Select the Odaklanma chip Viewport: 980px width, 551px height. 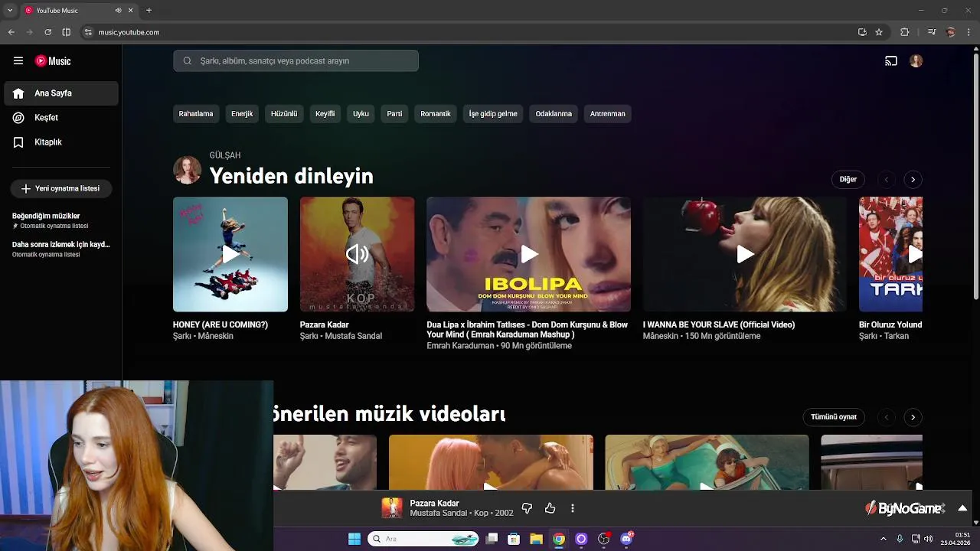(554, 114)
